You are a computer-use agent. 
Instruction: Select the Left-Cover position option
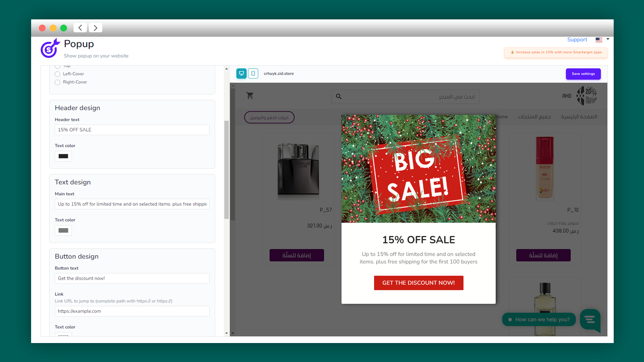[x=57, y=74]
